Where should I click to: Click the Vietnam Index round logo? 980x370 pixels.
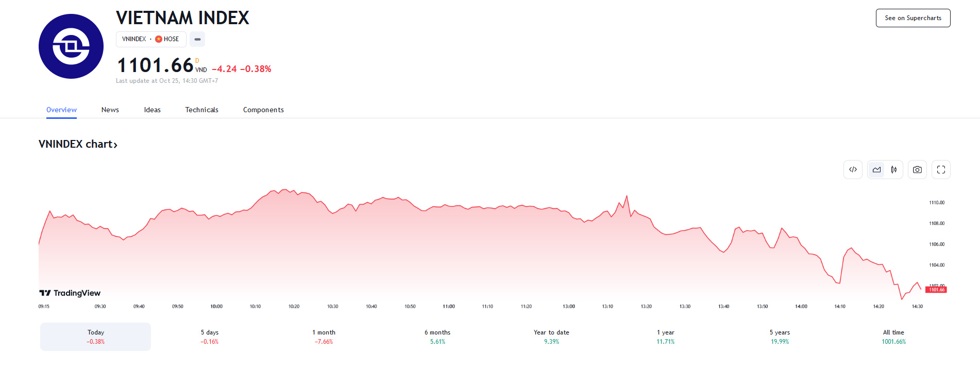click(71, 46)
